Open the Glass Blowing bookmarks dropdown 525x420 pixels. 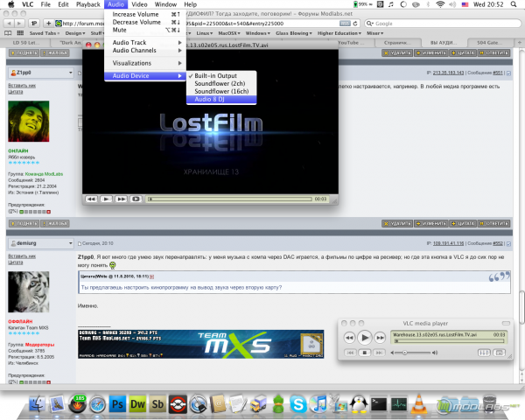[294, 33]
